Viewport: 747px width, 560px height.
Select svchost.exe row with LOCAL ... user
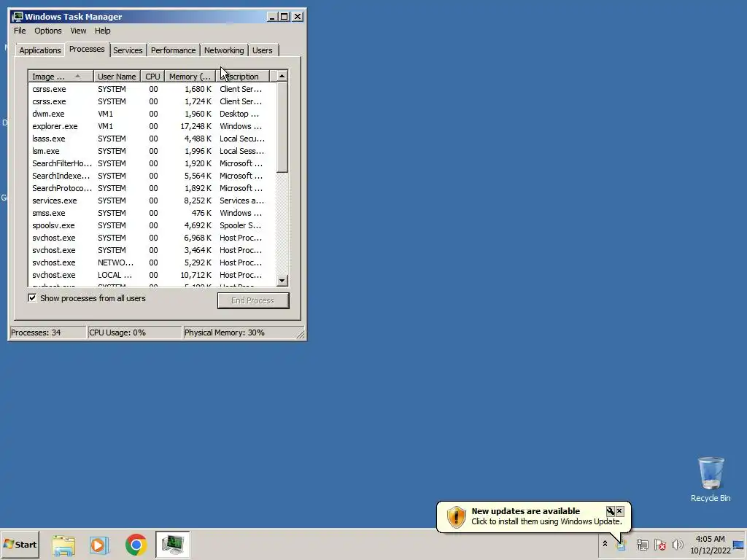click(152, 275)
